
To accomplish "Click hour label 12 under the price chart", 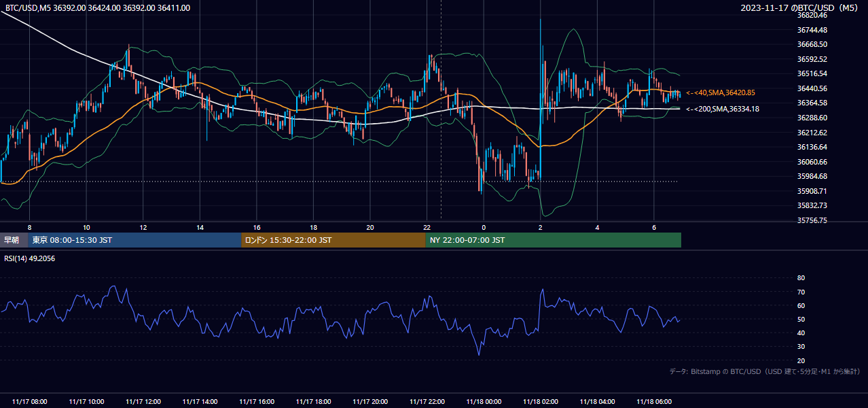I will [143, 227].
